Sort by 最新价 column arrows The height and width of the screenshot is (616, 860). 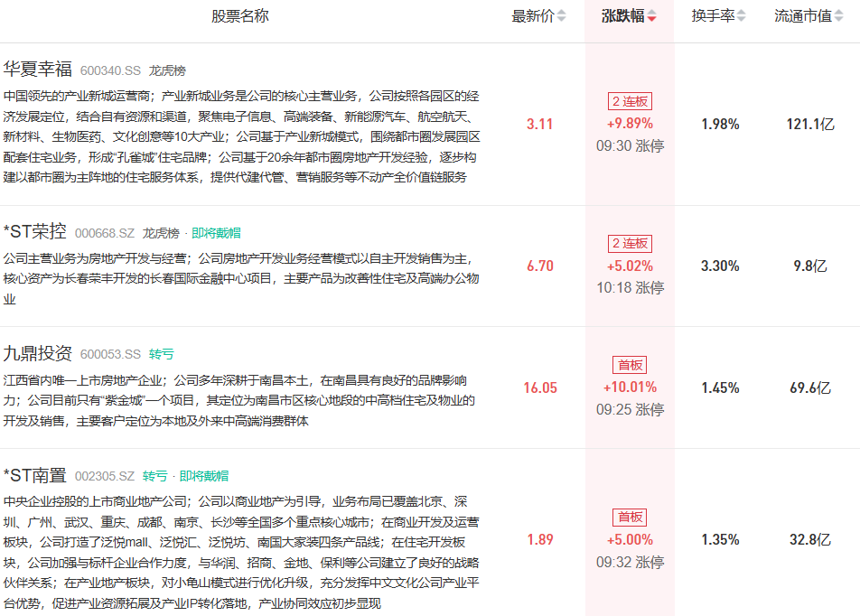click(x=561, y=16)
